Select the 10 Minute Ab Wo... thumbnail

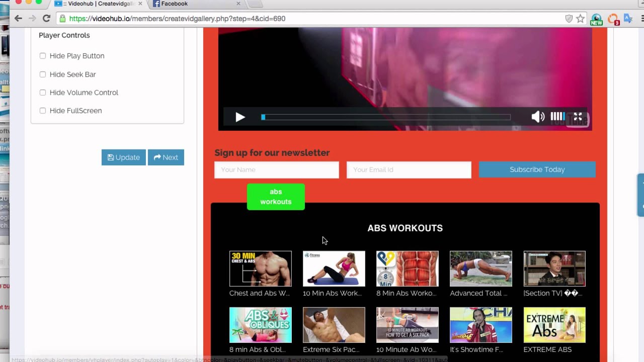[x=407, y=325]
